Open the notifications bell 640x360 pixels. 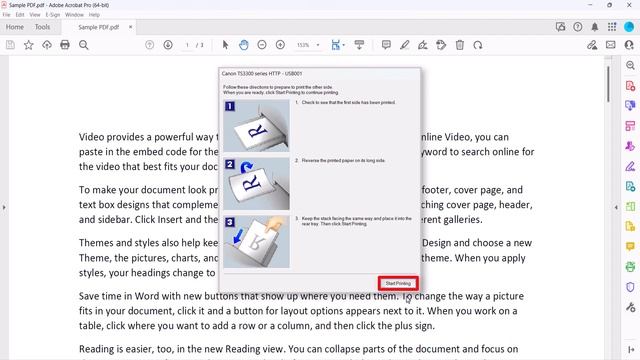click(595, 27)
